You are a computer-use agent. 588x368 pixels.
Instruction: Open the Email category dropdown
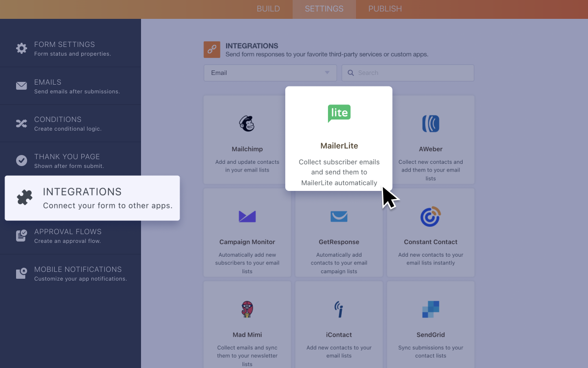click(270, 73)
